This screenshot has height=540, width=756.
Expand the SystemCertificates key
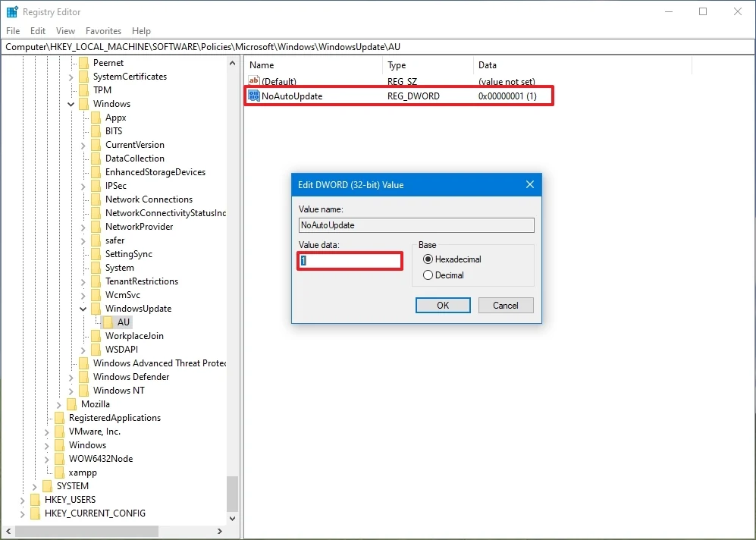pos(71,77)
